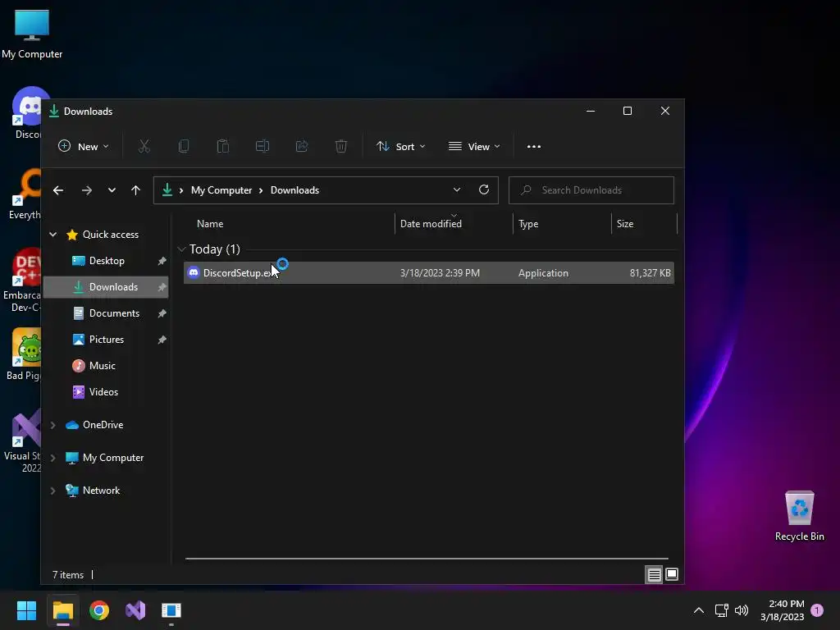This screenshot has width=840, height=630.
Task: Collapse the Today (1) group
Action: (181, 249)
